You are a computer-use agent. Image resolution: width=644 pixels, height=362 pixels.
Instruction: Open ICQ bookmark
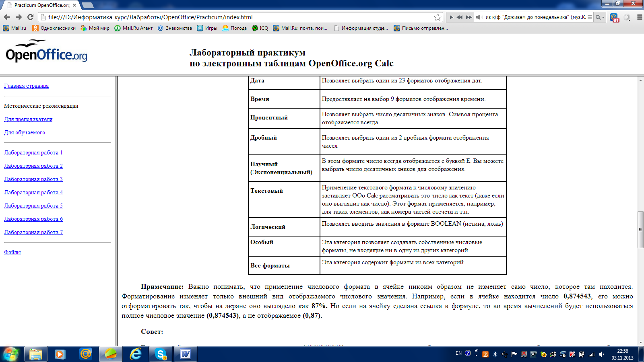click(260, 28)
